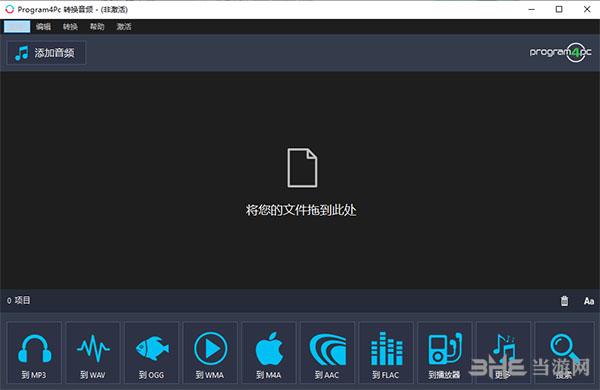Viewport: 600px width, 390px height.
Task: Open the 编辑 menu
Action: (43, 26)
